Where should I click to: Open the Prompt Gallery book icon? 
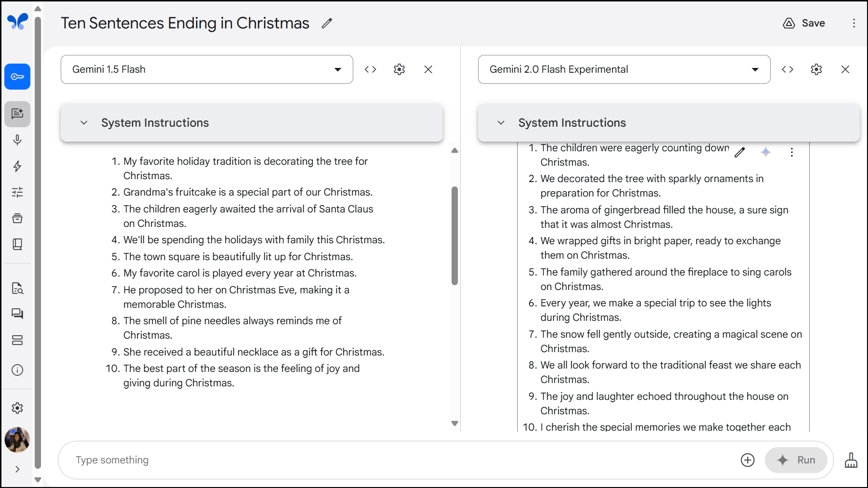click(17, 244)
